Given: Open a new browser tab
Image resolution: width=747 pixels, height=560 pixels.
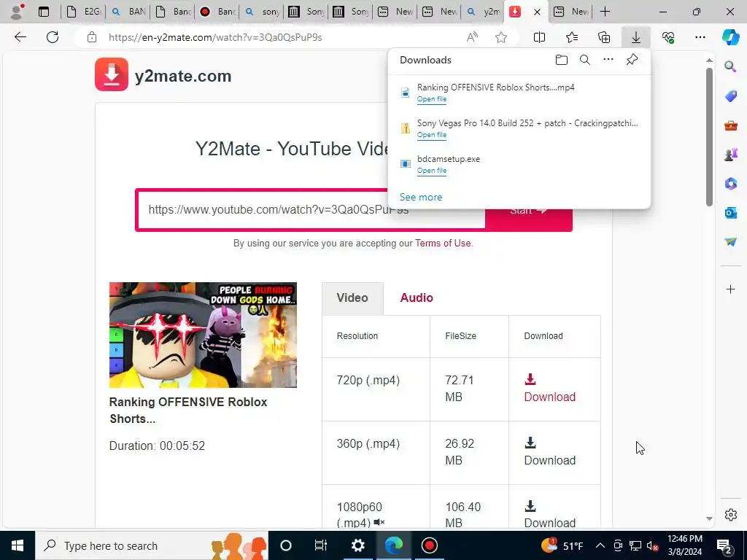Looking at the screenshot, I should pos(605,12).
